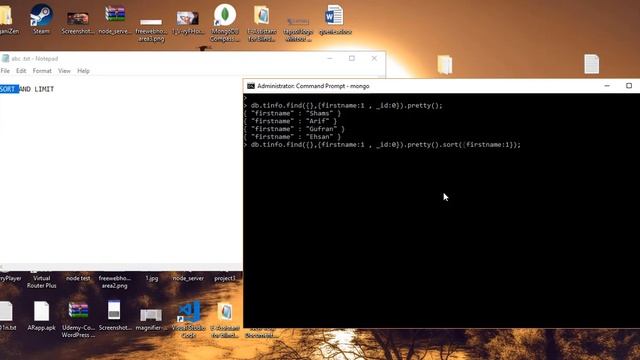
Task: Click the "Ehsan" output line in Command Prompt
Action: coord(292,137)
